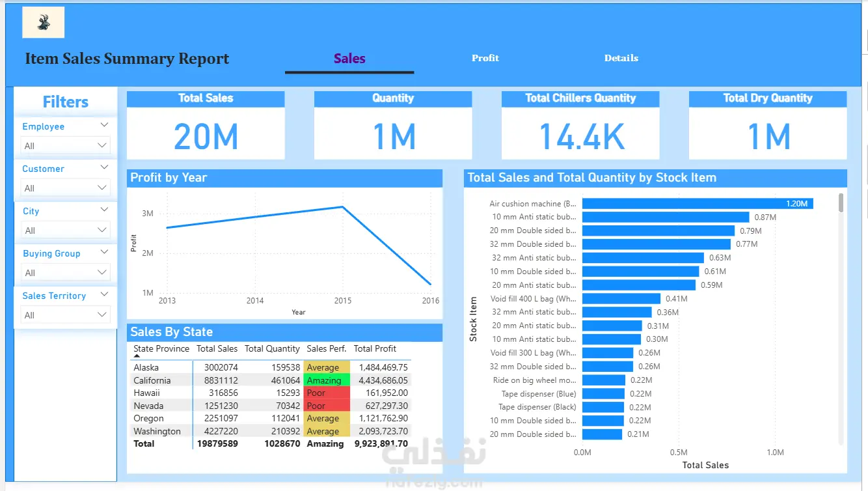Click the Filters panel heading
The image size is (868, 491).
click(65, 102)
